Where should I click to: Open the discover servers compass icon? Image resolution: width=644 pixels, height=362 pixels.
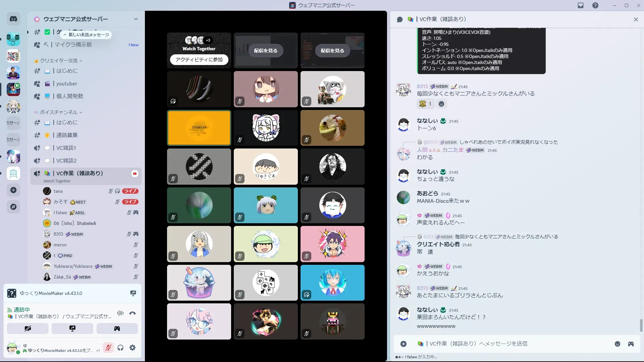(13, 207)
